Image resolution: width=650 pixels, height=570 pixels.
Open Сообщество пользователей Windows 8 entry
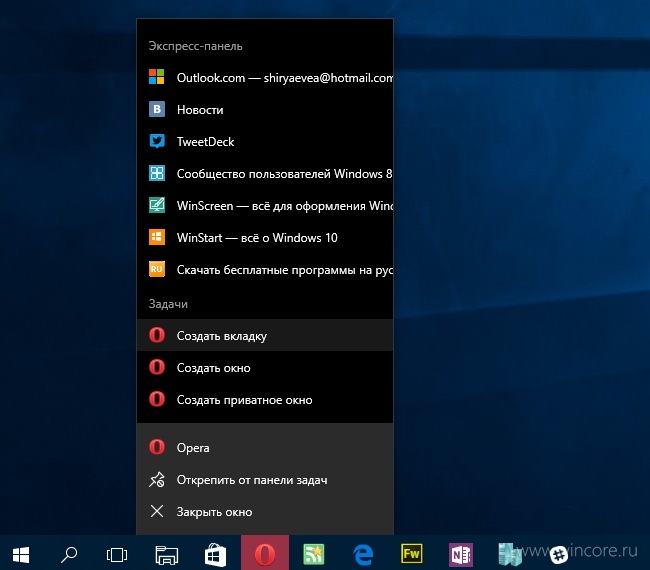[x=265, y=173]
